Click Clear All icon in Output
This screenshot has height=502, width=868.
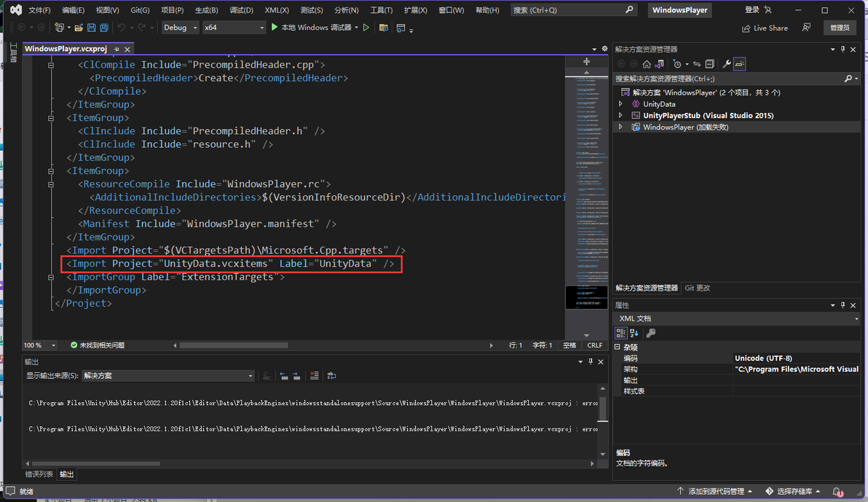[315, 376]
